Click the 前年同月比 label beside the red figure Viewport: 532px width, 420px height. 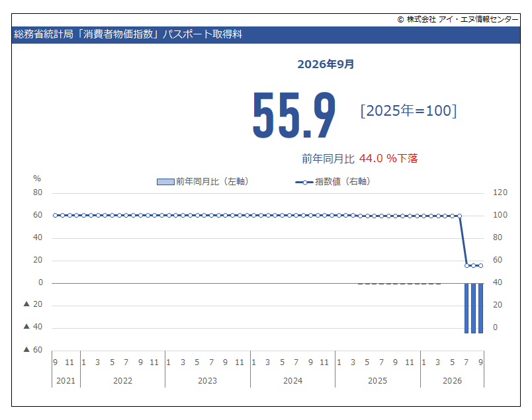(328, 159)
